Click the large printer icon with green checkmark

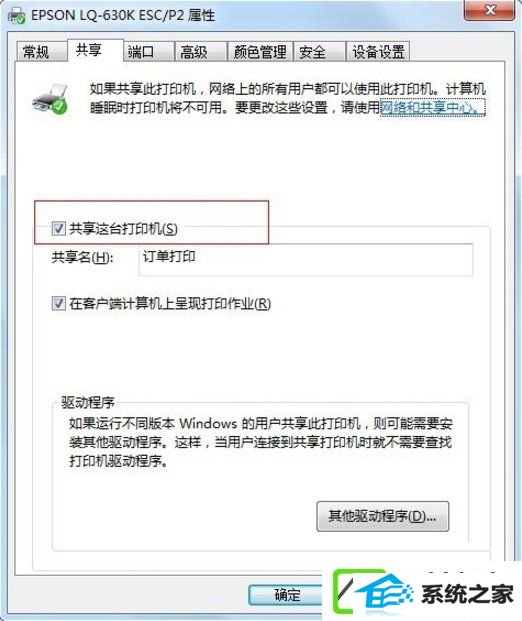[50, 99]
